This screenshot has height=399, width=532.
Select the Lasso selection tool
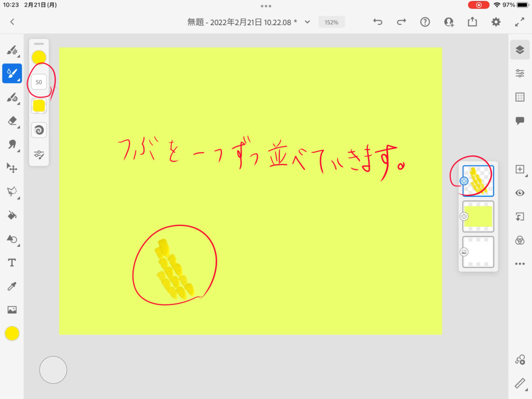[x=11, y=191]
